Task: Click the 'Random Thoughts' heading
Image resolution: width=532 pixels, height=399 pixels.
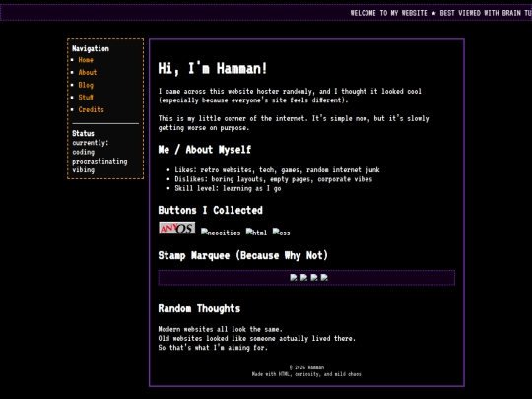Action: [199, 308]
